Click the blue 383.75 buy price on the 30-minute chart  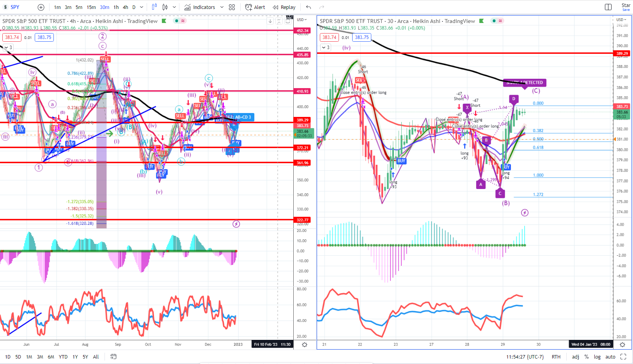pos(362,37)
